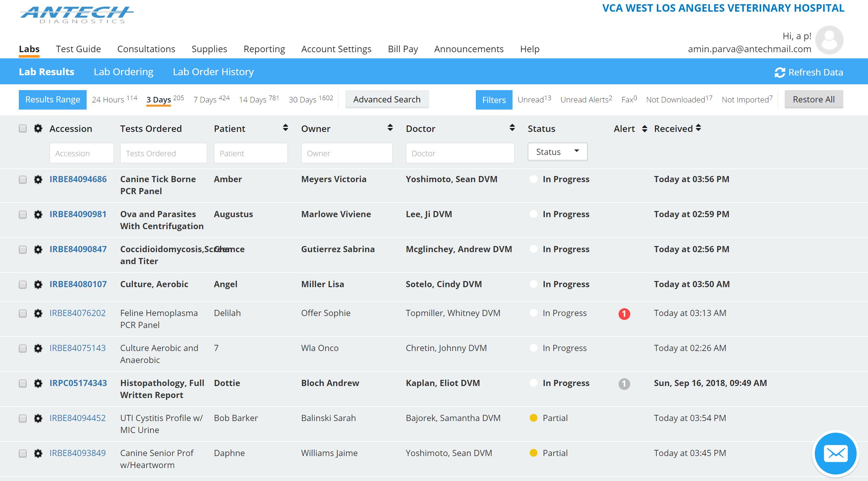Viewport: 868px width, 481px height.
Task: Open gear options for accession IRBE84090847
Action: click(x=38, y=250)
